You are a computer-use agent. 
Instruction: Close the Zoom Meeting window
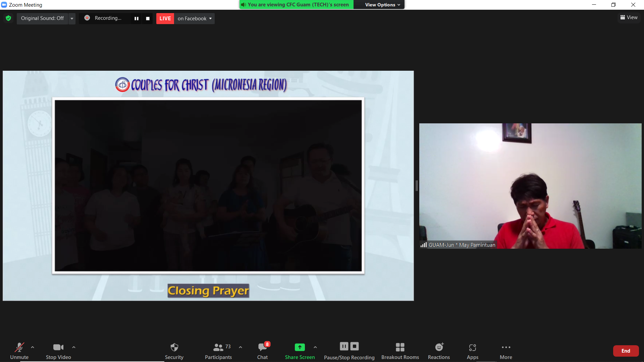pos(633,5)
